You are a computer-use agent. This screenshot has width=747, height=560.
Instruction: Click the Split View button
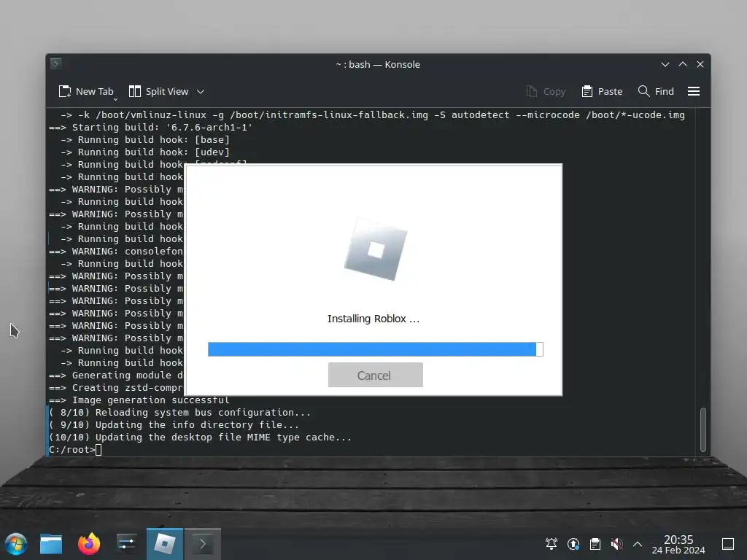point(159,91)
